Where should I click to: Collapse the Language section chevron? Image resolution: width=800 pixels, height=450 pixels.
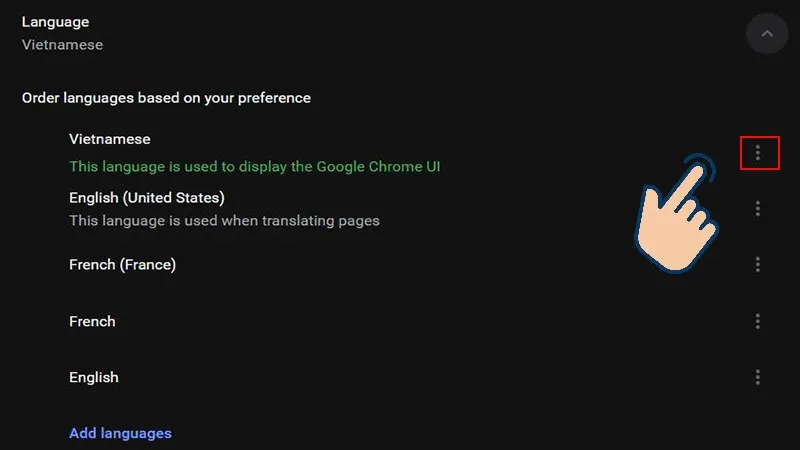pos(767,33)
